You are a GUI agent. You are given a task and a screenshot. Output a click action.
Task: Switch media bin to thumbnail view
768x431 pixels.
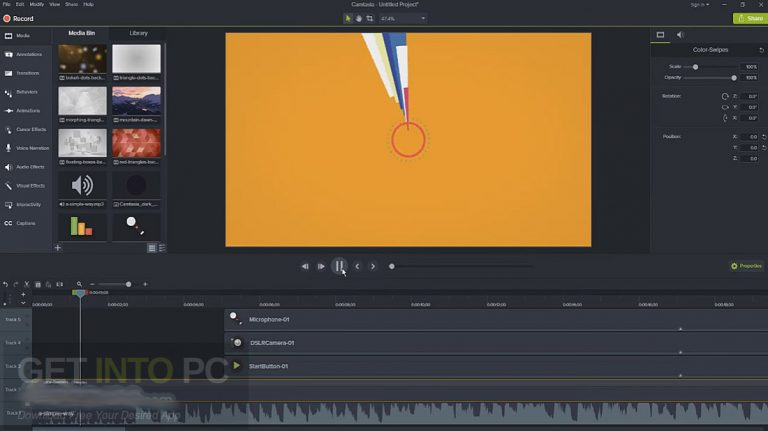tap(152, 248)
